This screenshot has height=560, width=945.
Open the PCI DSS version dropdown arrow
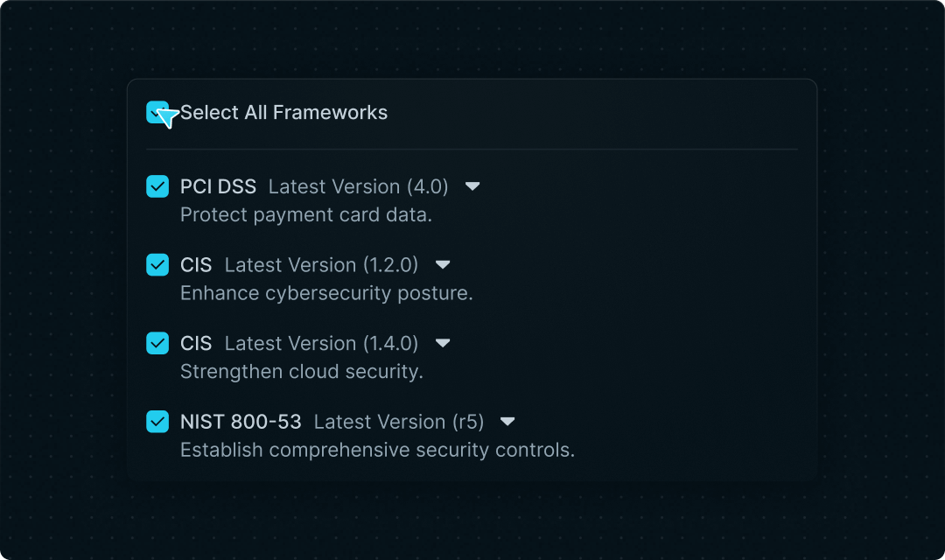pos(472,186)
